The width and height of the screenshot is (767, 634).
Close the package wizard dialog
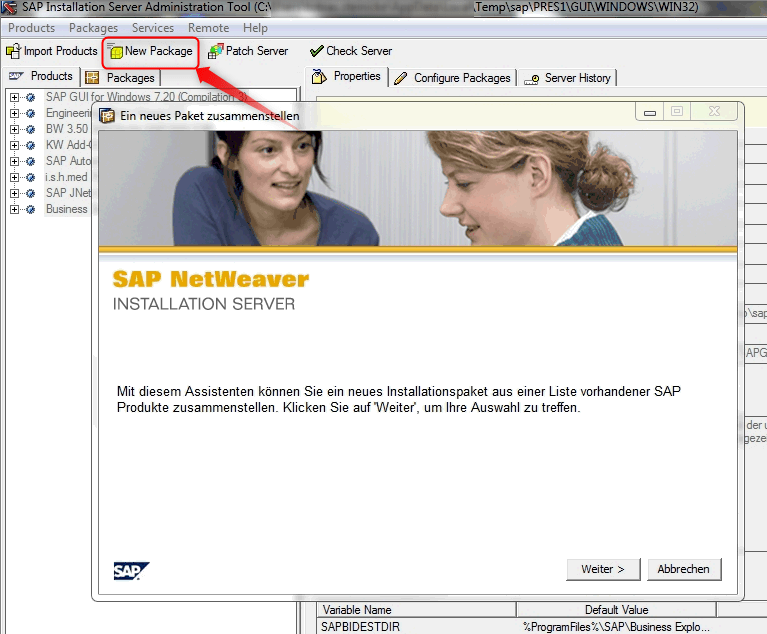[715, 112]
